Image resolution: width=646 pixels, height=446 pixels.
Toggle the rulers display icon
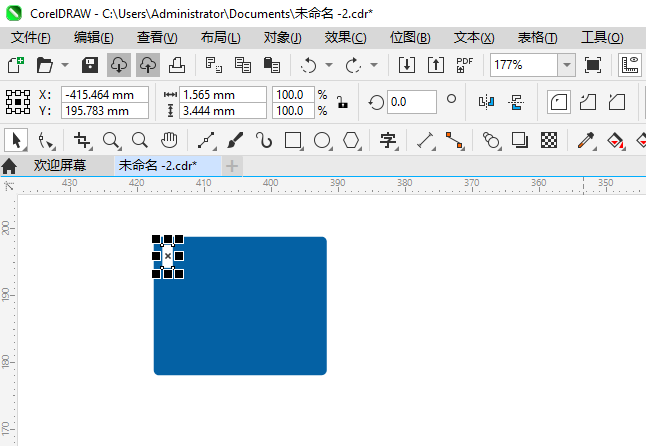point(630,65)
